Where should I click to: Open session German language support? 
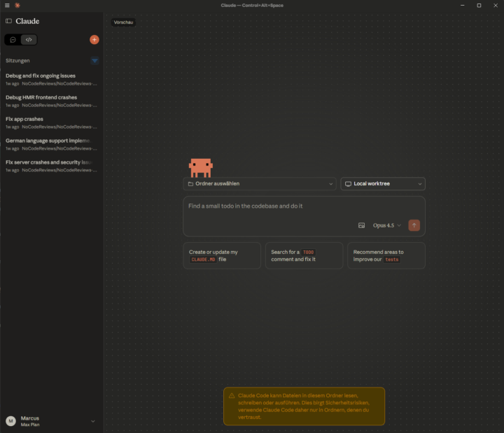coord(51,144)
